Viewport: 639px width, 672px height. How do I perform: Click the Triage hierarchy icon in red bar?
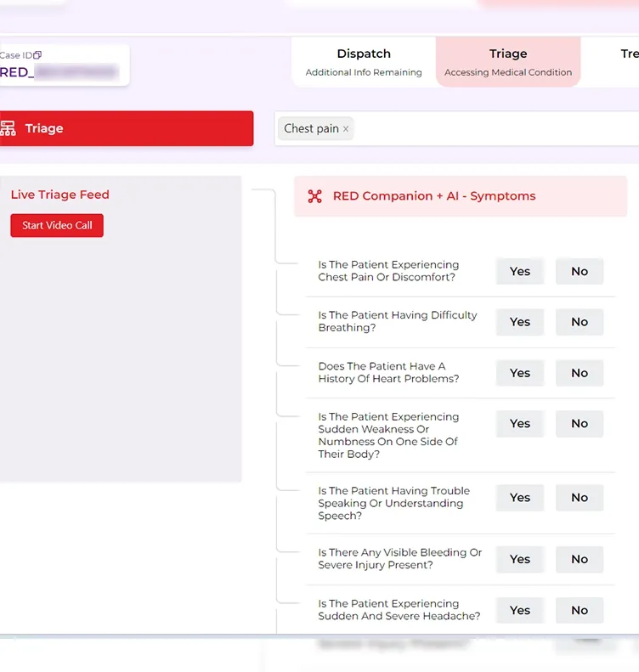8,128
